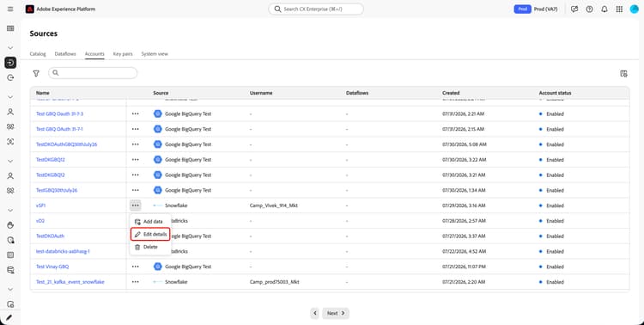Open the notifications bell
644x325 pixels.
tap(605, 9)
